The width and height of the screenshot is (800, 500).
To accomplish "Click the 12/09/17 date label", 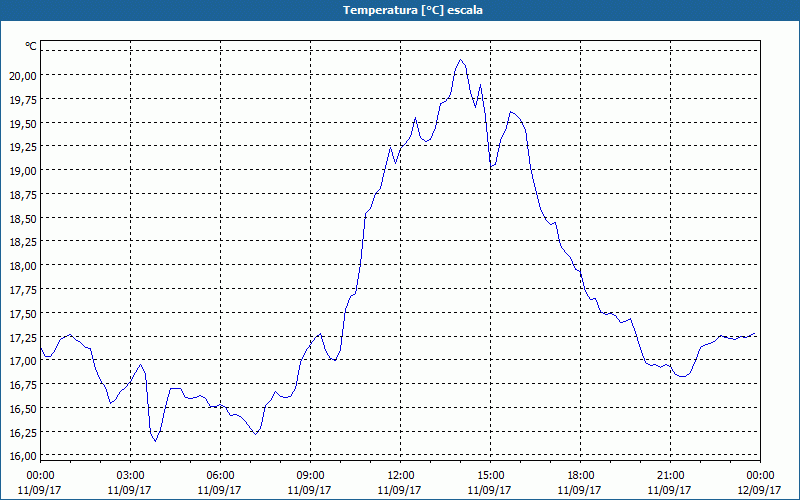I will (759, 490).
